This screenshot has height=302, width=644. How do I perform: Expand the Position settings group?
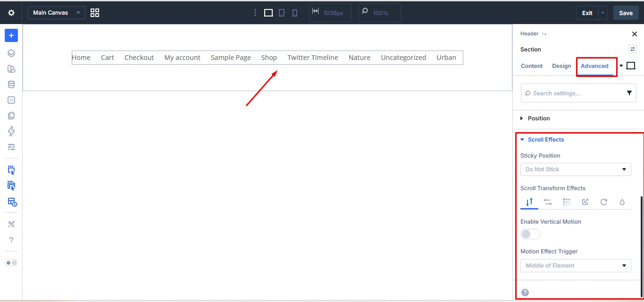pyautogui.click(x=539, y=118)
